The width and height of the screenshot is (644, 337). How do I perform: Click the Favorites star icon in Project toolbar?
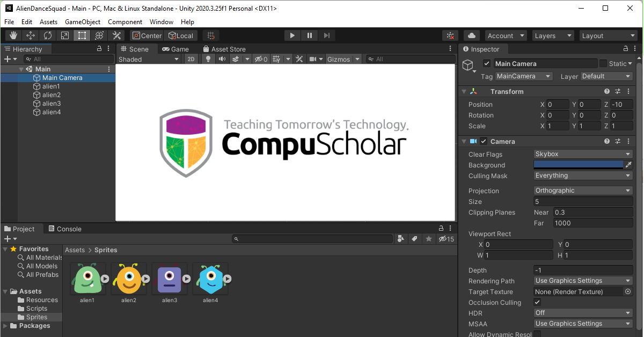click(x=428, y=239)
